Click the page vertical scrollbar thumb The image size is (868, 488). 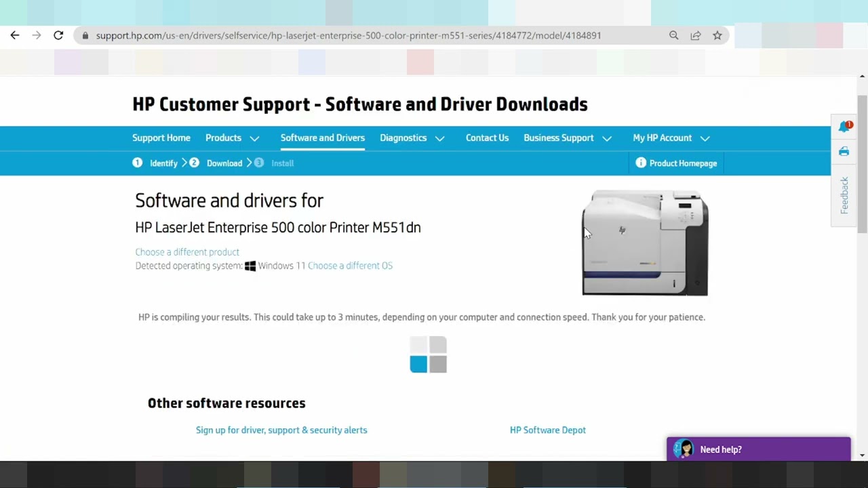tap(862, 164)
